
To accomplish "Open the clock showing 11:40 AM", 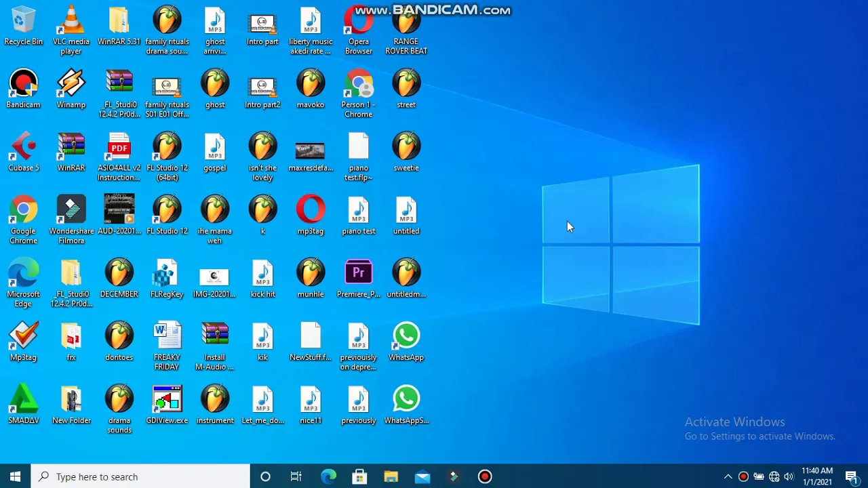I will 816,476.
